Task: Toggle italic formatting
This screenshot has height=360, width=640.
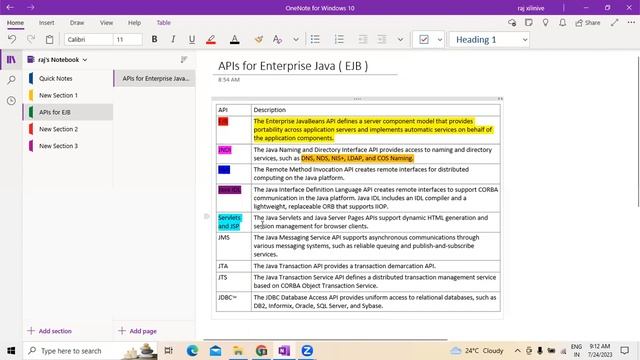Action: point(173,39)
